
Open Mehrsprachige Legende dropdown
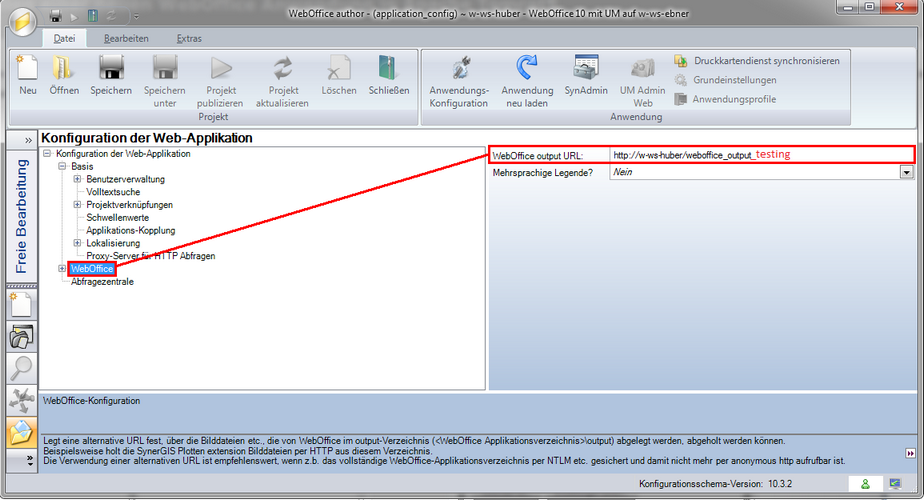906,172
